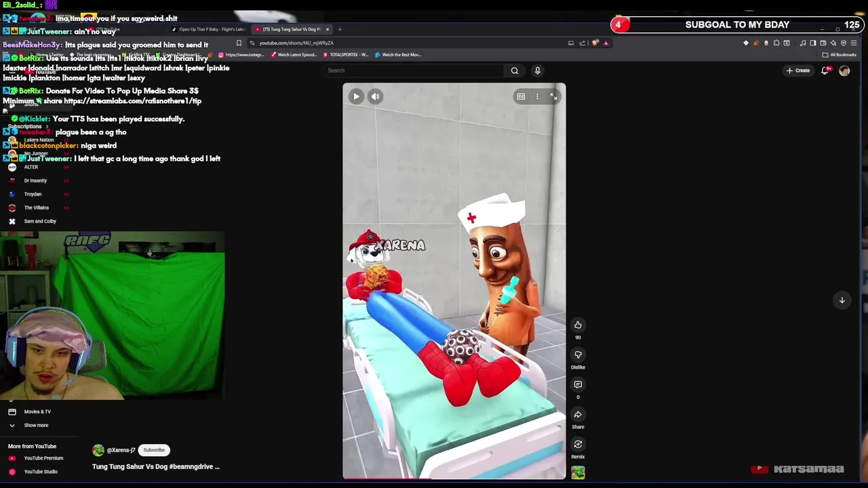868x488 pixels.
Task: Open Troydan subscription channel
Action: pyautogui.click(x=33, y=194)
